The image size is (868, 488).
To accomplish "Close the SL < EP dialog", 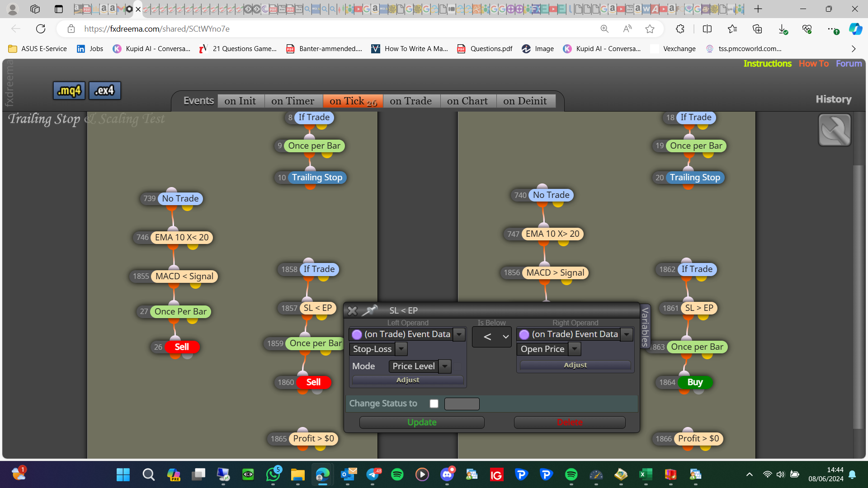I will click(352, 311).
